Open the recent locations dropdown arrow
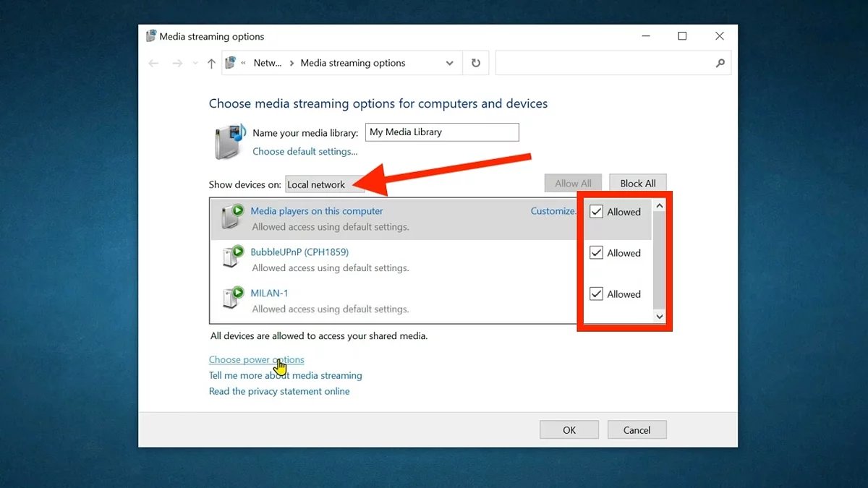The image size is (868, 488). tap(195, 64)
